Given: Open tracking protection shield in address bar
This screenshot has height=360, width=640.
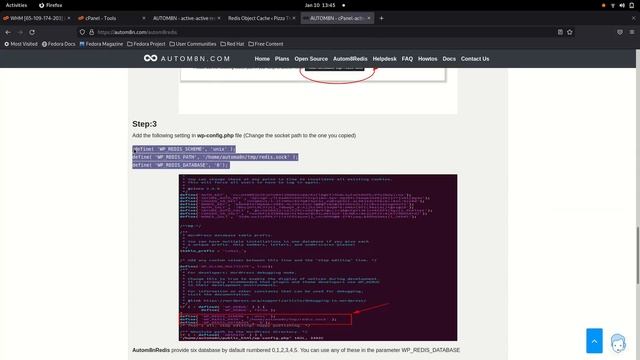Looking at the screenshot, I should click(x=82, y=32).
